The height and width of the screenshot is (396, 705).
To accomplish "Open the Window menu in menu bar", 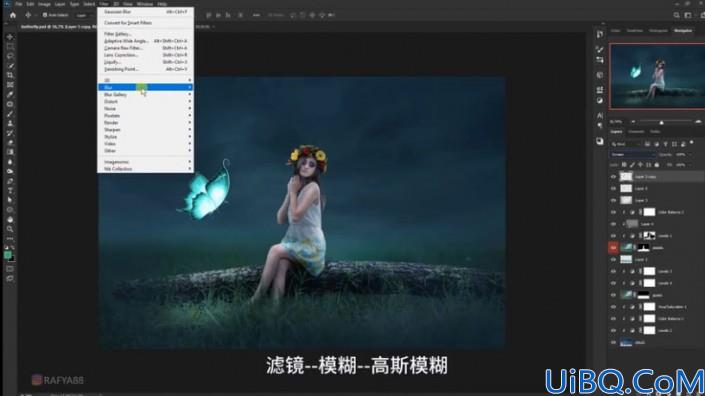I will (145, 4).
